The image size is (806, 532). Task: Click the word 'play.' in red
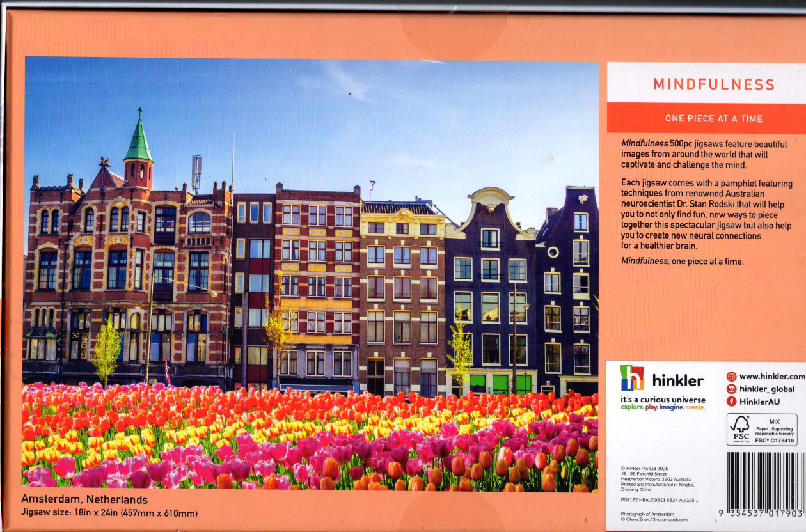click(652, 407)
